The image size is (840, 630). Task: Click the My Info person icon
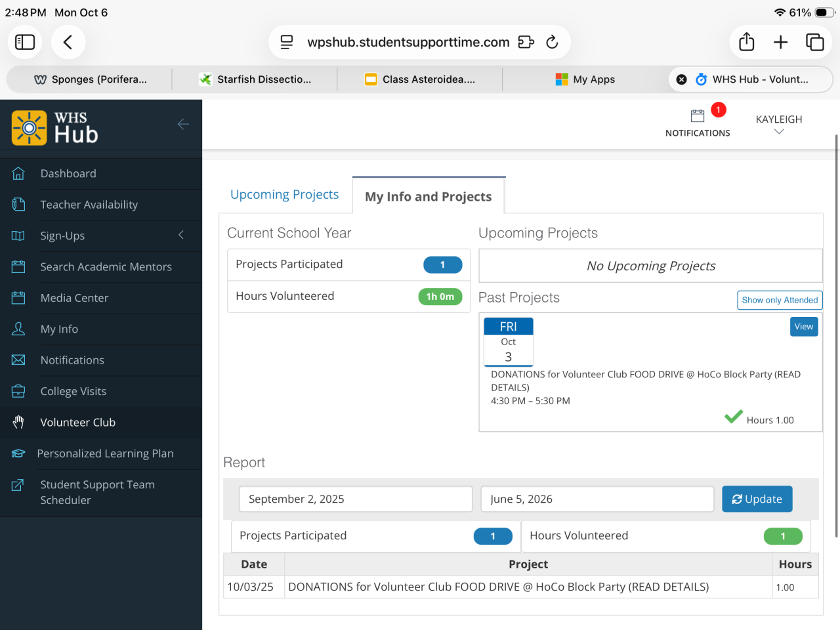coord(18,329)
